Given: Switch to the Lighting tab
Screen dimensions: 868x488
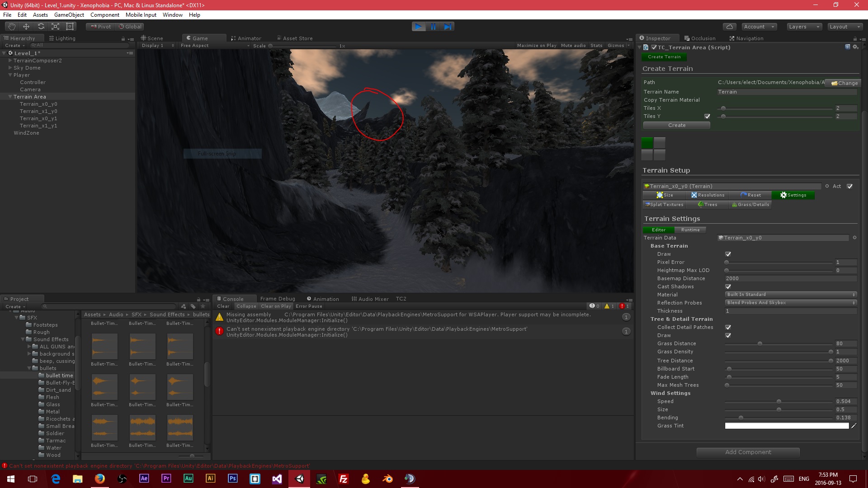Looking at the screenshot, I should pos(62,38).
